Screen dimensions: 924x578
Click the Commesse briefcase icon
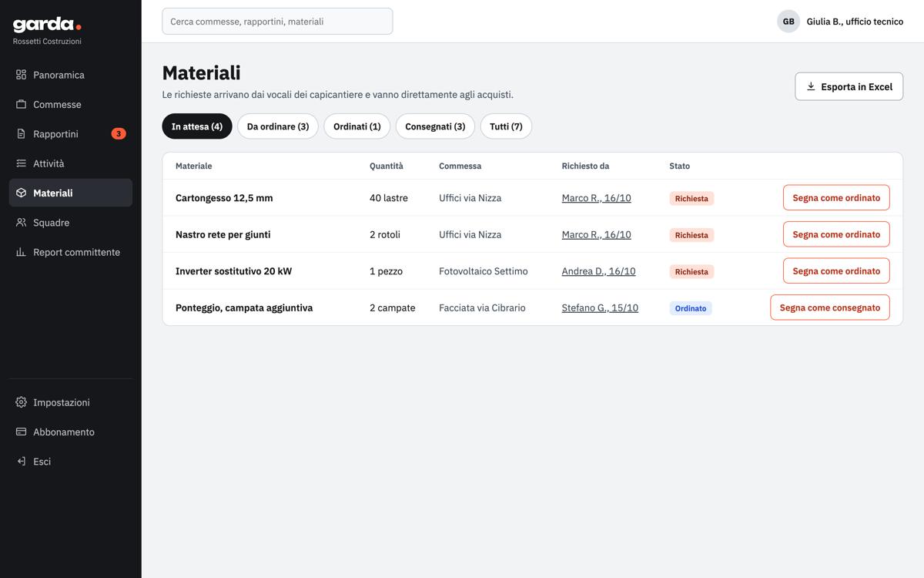click(x=21, y=104)
